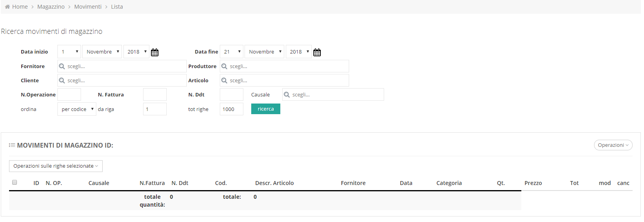Screen dimensions: 644x222
Task: Click the Articolo search magnifier icon
Action: coord(224,80)
